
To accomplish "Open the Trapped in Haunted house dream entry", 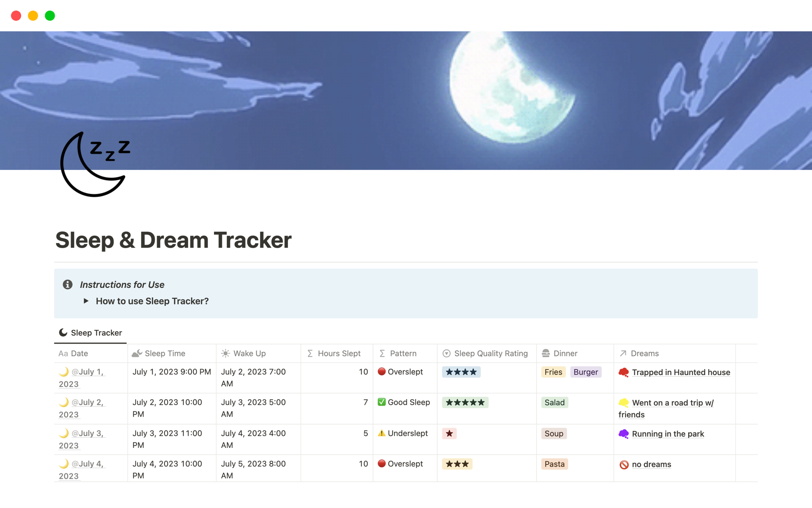I will tap(681, 372).
